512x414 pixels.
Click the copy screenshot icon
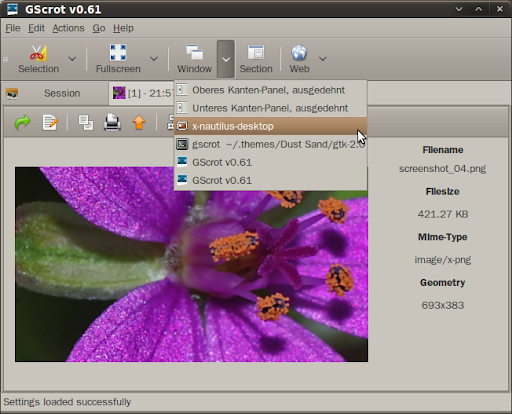(x=86, y=123)
